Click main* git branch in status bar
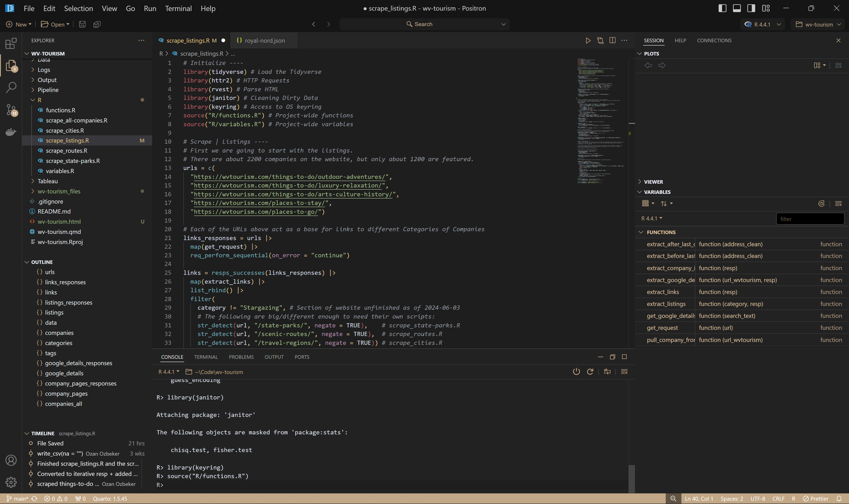The height and width of the screenshot is (504, 849). tap(18, 498)
